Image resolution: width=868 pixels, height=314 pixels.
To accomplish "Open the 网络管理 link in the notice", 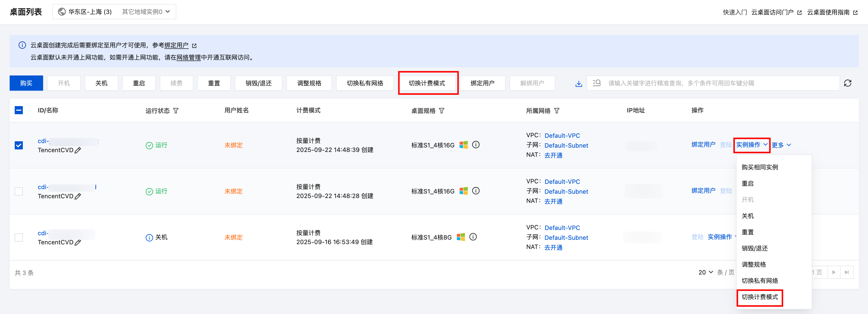I will coord(188,57).
